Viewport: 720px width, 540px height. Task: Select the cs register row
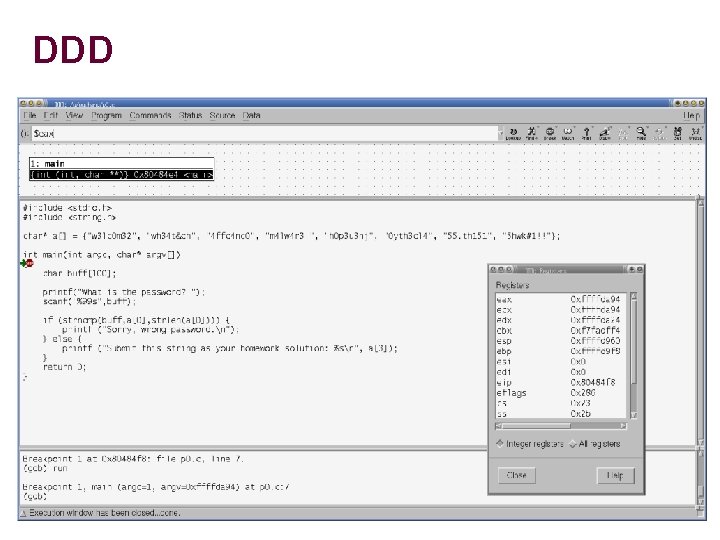tap(562, 403)
